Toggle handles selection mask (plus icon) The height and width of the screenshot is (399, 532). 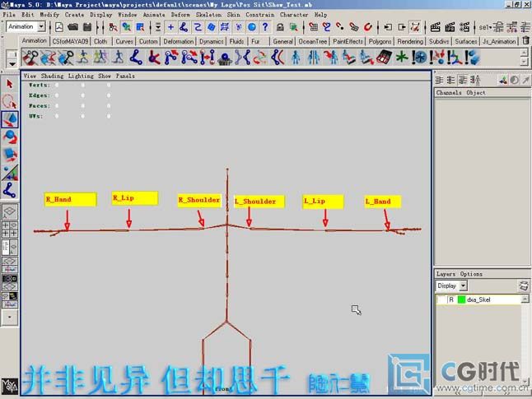coord(170,27)
